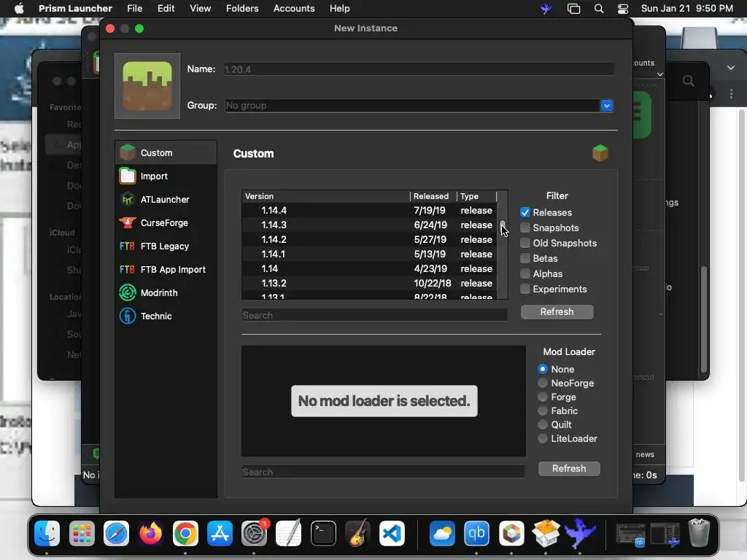Open the Folders menu
Viewport: 747px width, 560px height.
coord(242,9)
